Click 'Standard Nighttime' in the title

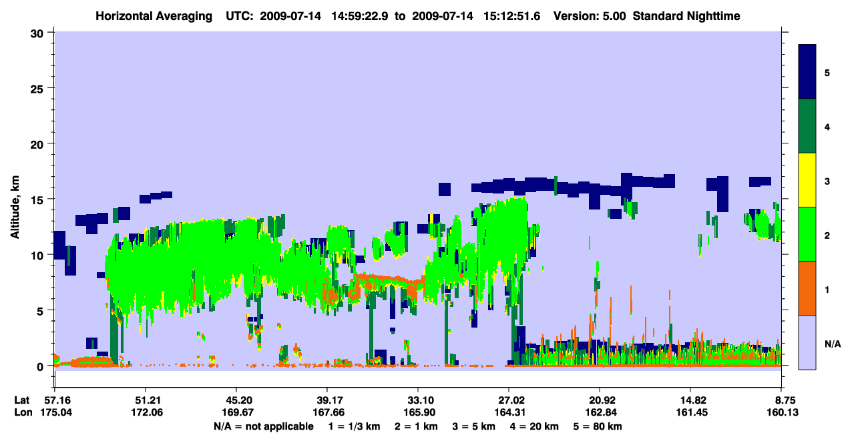tap(687, 15)
